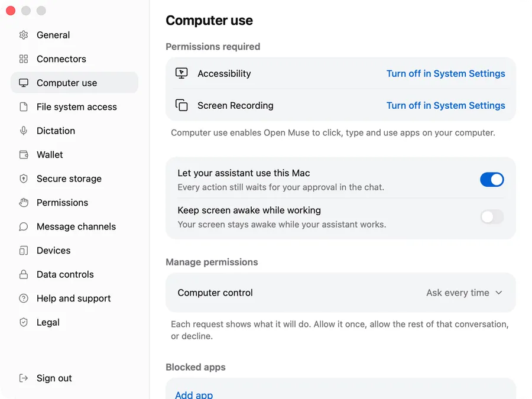Click the Data controls lock icon
532x399 pixels.
[24, 274]
